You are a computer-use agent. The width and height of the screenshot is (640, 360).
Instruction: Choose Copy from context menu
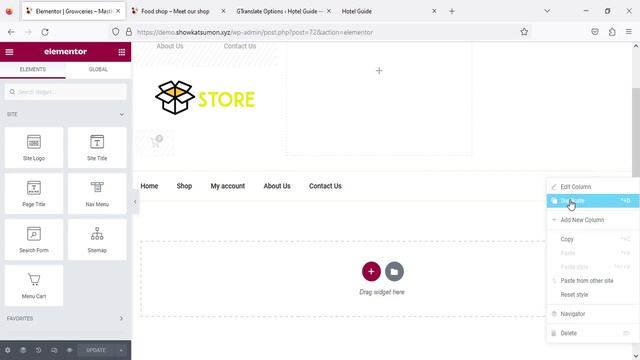(593, 239)
